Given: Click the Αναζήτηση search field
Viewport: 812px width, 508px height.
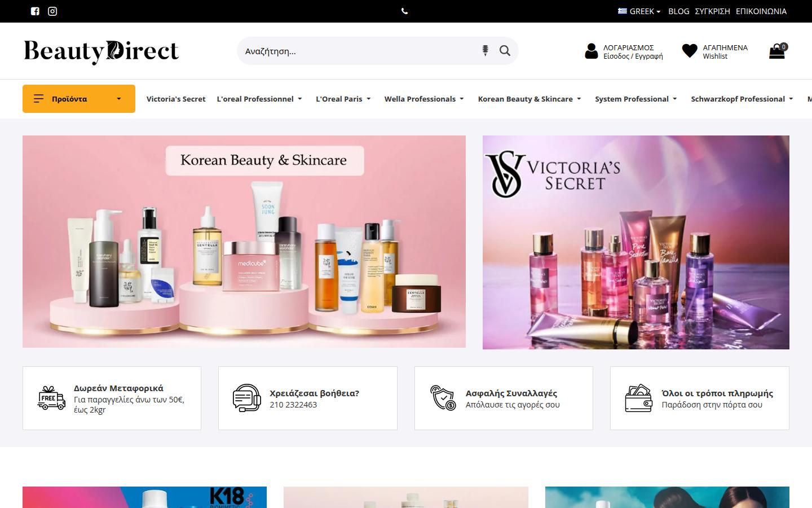Looking at the screenshot, I should point(358,51).
